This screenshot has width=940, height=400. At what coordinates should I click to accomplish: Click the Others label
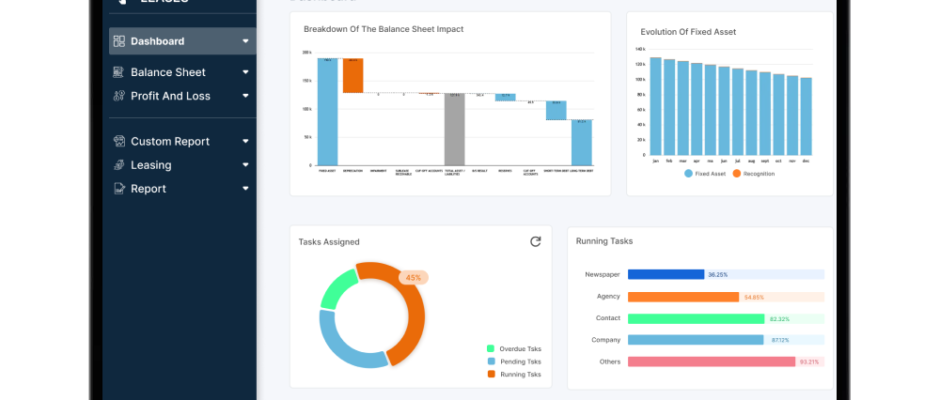click(610, 362)
